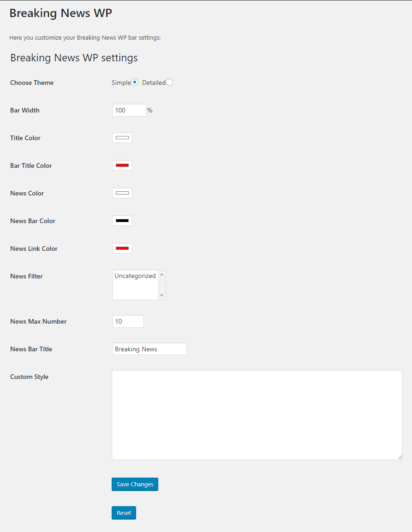Open the Title Color picker swatch
412x532 pixels.
(122, 138)
